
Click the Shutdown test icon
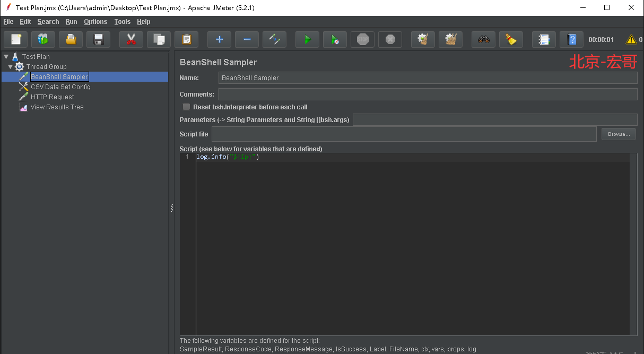point(390,39)
